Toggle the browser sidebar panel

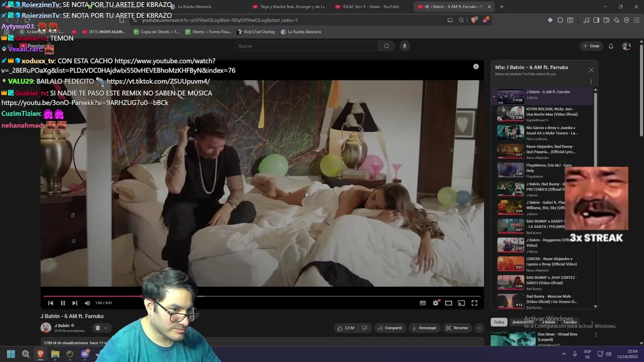click(x=596, y=20)
